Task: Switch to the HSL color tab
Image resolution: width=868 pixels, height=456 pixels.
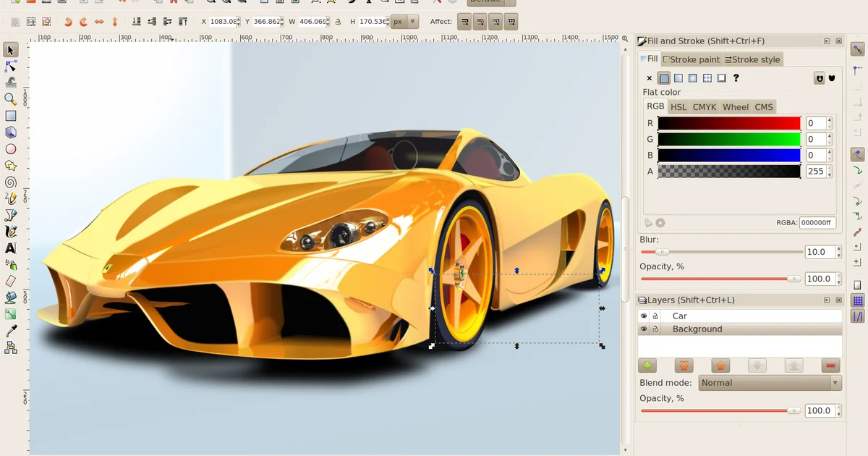Action: click(678, 107)
